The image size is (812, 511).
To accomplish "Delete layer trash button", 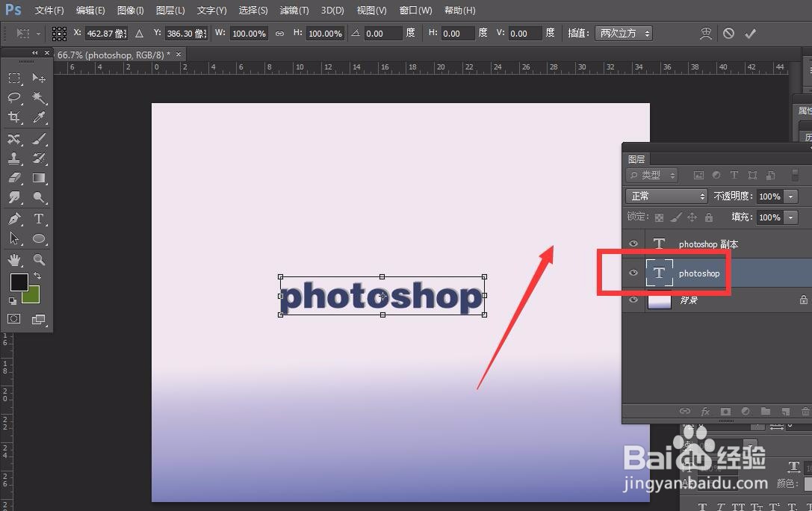I will click(805, 411).
